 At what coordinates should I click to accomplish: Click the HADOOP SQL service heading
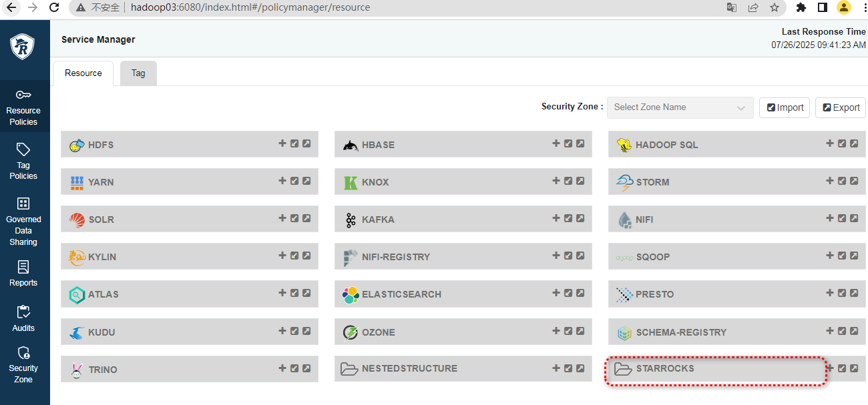click(x=667, y=145)
